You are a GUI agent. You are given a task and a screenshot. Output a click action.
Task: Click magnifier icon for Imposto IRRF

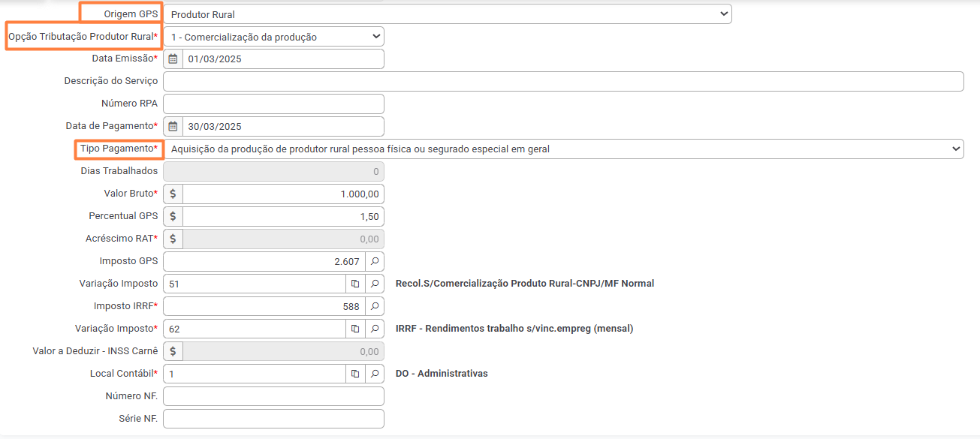(x=375, y=306)
